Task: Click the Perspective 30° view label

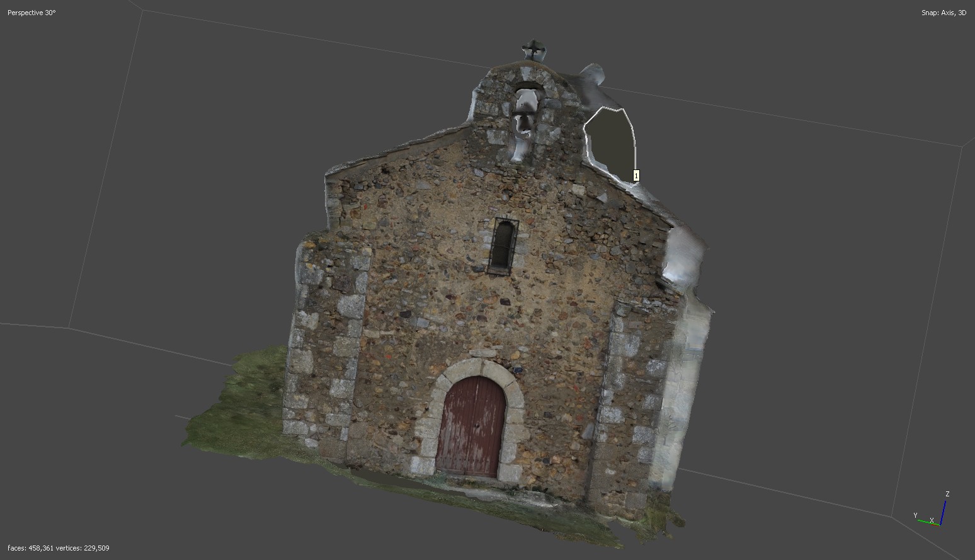Action: point(31,13)
